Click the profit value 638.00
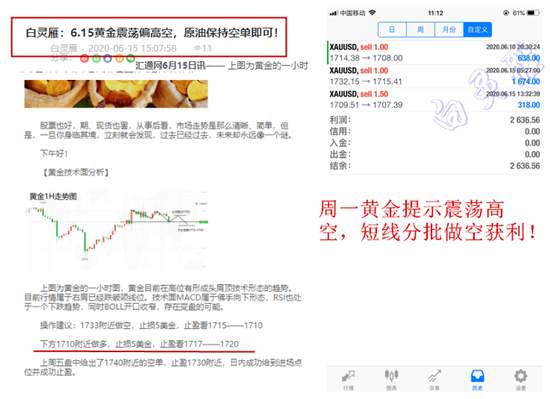This screenshot has height=399, width=550. (x=529, y=58)
